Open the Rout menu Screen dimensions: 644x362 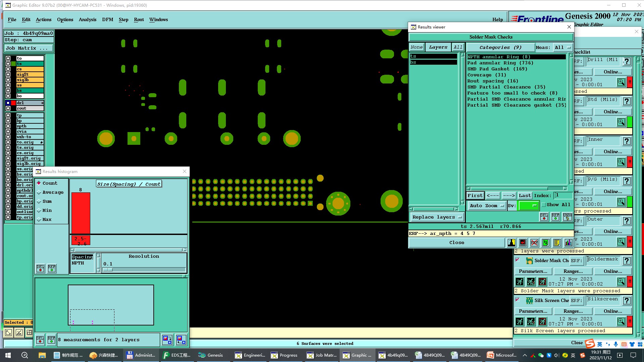click(x=139, y=19)
